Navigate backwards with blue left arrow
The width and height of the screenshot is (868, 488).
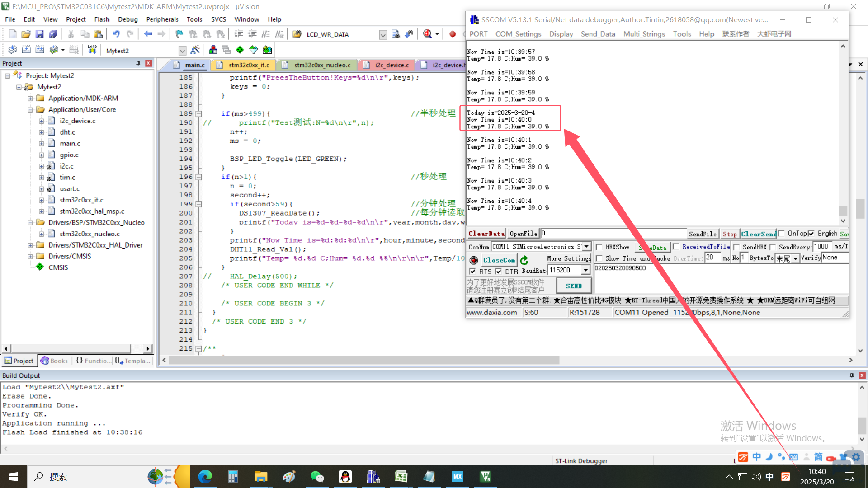(x=148, y=34)
